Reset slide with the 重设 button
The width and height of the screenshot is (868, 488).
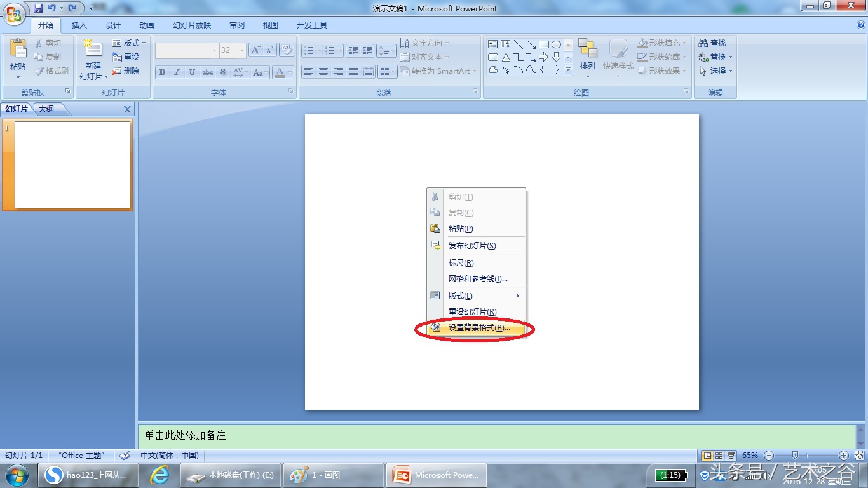(x=126, y=57)
